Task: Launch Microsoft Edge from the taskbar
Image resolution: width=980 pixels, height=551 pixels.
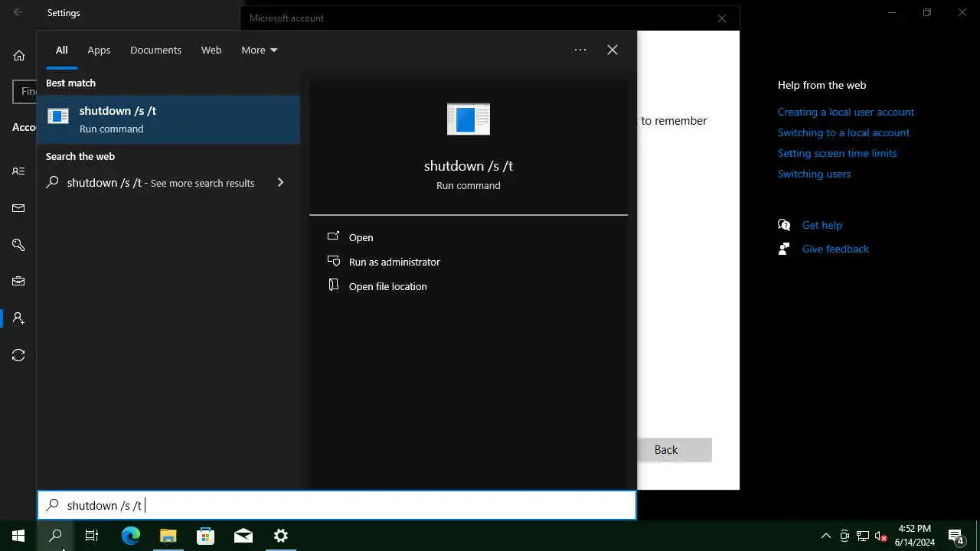Action: click(x=131, y=536)
